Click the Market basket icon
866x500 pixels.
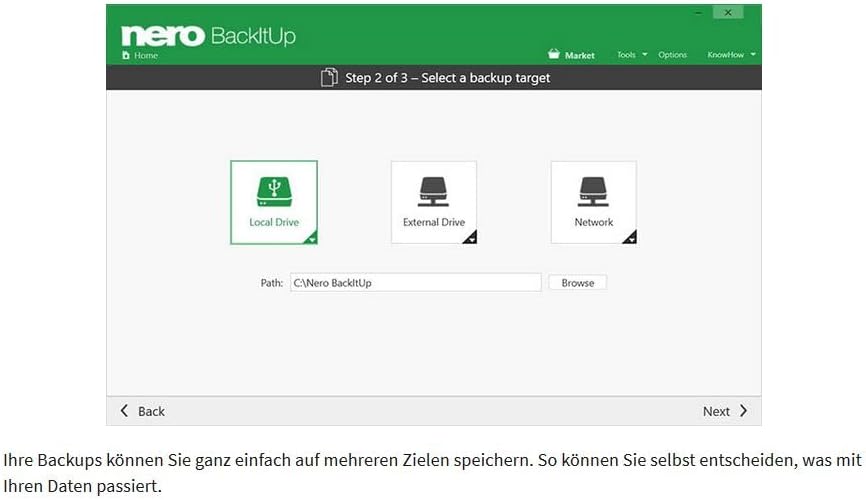pos(553,54)
